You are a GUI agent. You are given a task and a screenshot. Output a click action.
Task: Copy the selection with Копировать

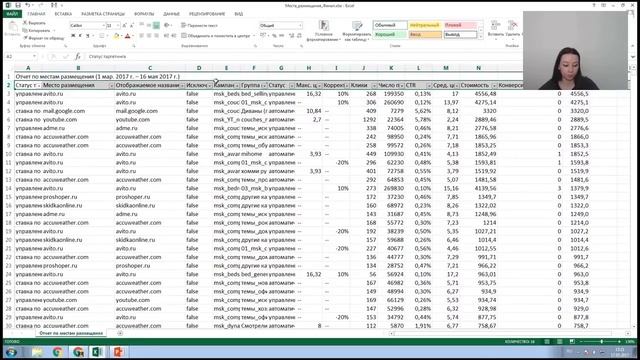37,31
